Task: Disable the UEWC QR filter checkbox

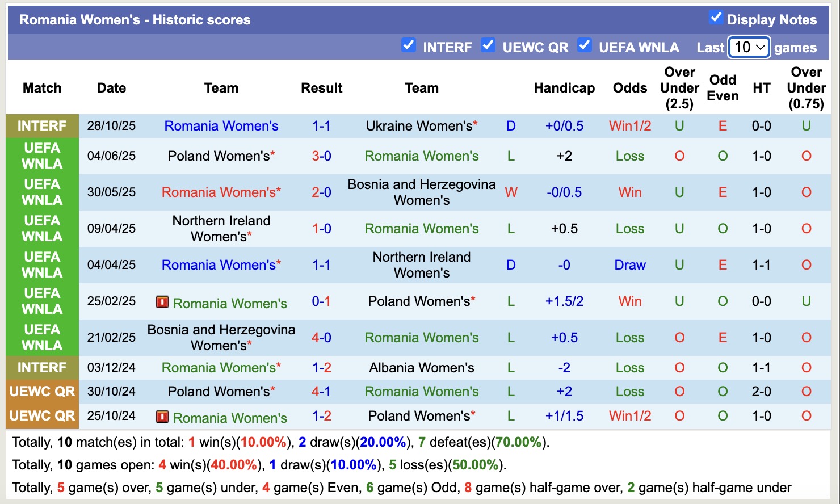Action: coord(488,45)
